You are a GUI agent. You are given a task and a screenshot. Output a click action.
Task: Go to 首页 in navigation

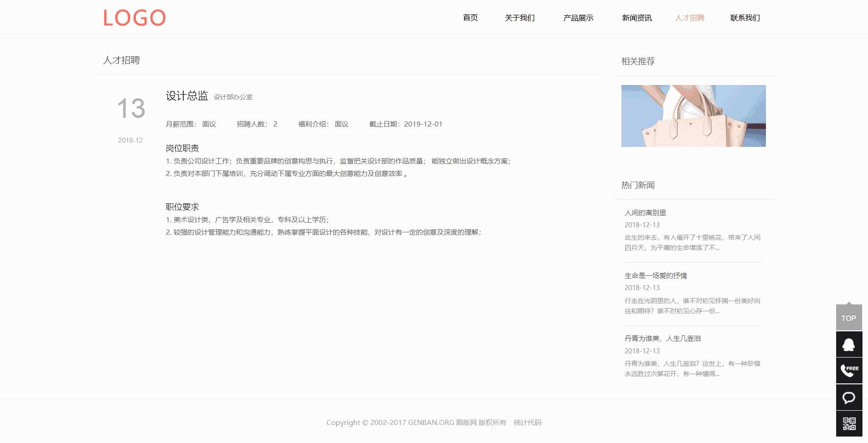pyautogui.click(x=470, y=18)
